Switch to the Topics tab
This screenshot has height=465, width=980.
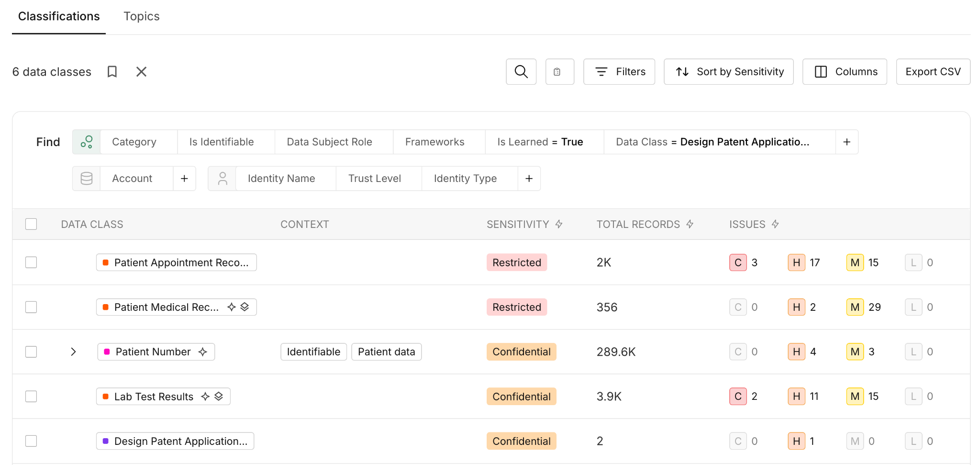142,16
